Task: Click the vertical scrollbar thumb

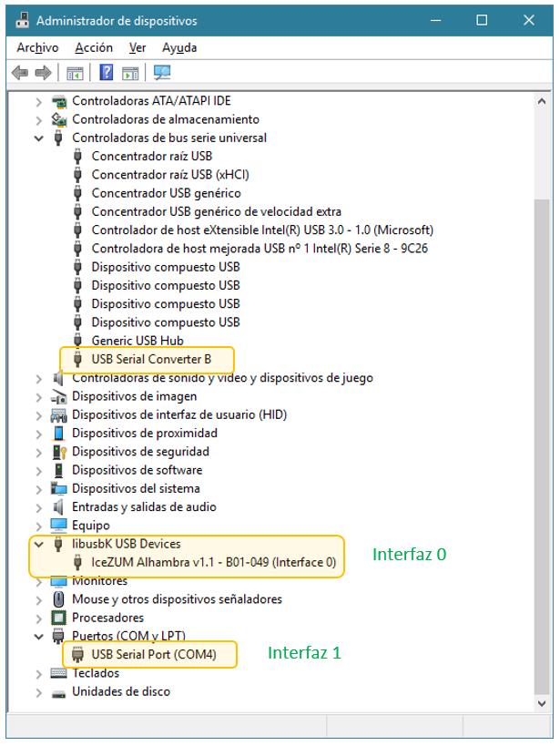Action: [x=542, y=446]
